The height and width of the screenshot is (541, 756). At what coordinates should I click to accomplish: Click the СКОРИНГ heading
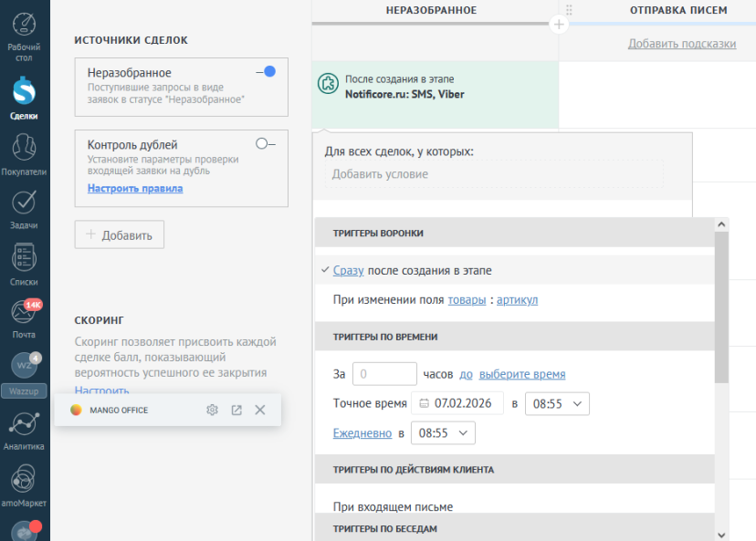(99, 320)
